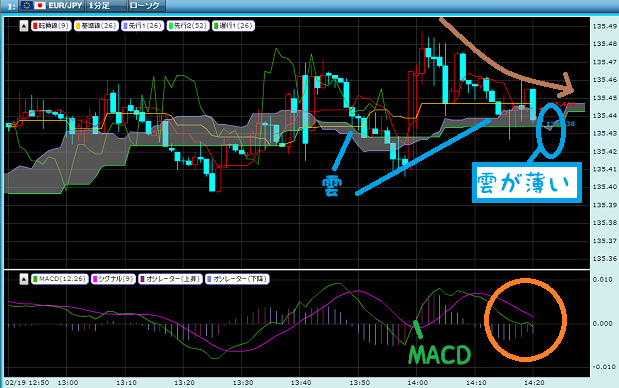This screenshot has width=619, height=388.
Task: Select the オシレーター(上昇) legend item
Action: [x=171, y=279]
